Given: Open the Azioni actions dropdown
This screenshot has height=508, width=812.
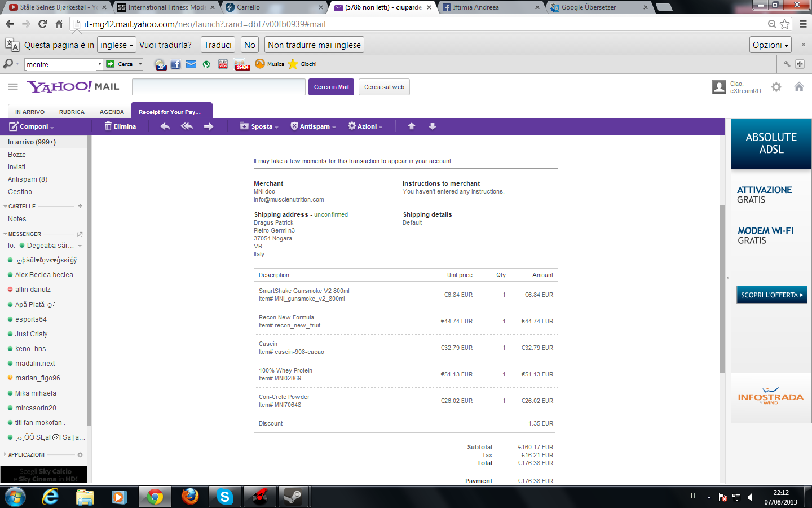Looking at the screenshot, I should click(365, 126).
